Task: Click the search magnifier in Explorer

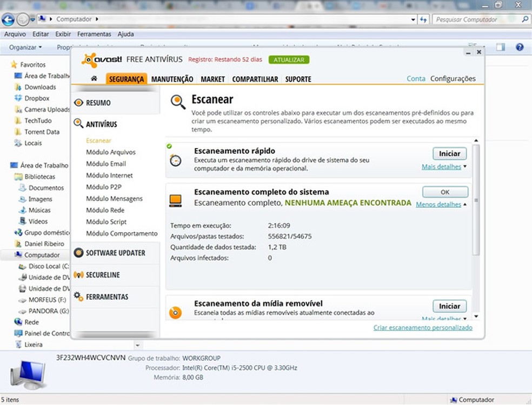Action: pos(524,19)
